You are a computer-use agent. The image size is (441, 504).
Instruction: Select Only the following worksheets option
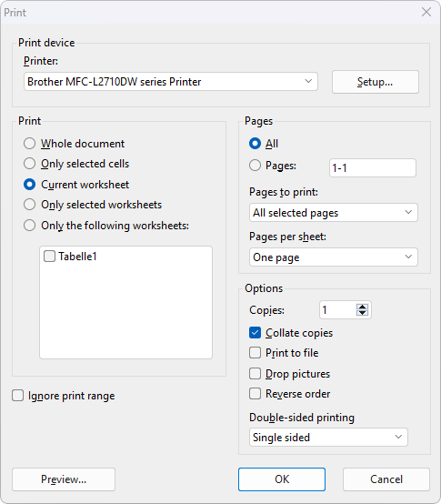(x=29, y=226)
